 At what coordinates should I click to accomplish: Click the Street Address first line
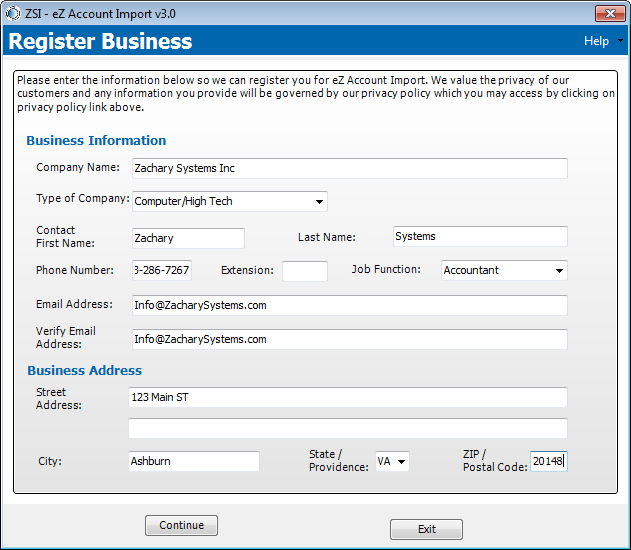(x=347, y=398)
